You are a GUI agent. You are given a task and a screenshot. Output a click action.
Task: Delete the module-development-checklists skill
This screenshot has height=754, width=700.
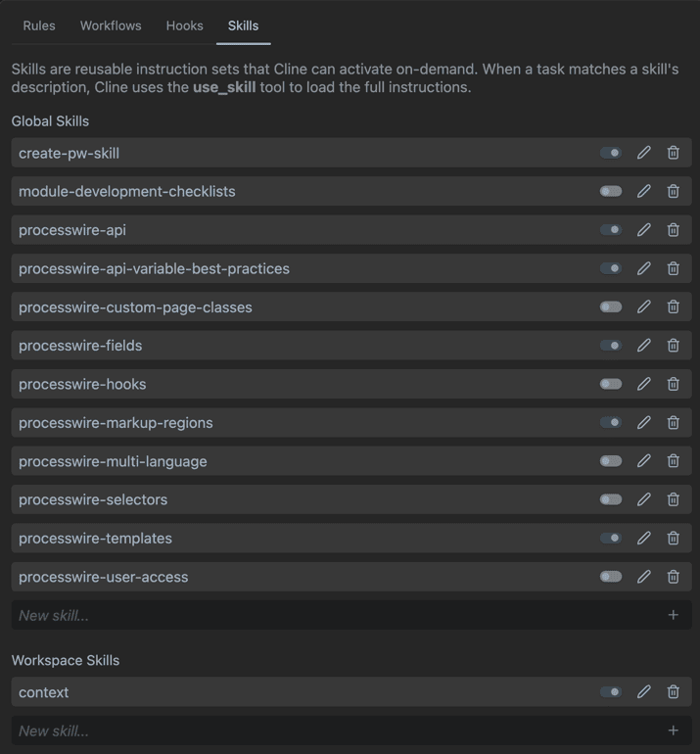[673, 191]
